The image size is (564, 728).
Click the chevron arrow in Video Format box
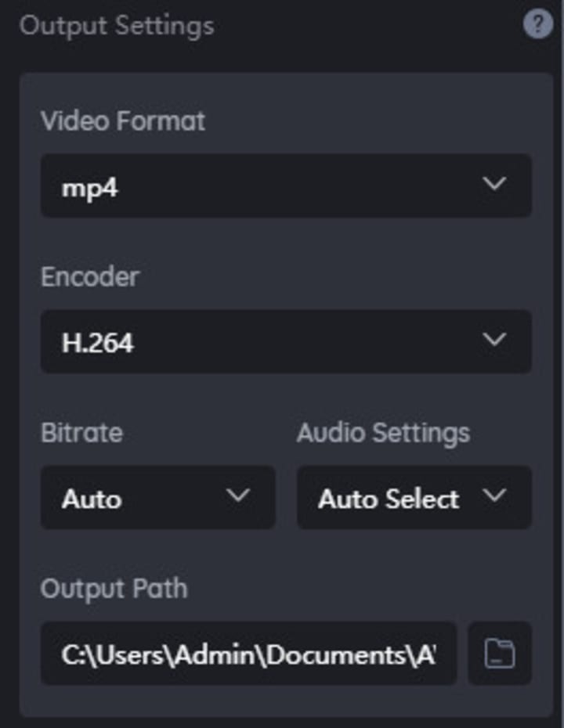coord(494,183)
